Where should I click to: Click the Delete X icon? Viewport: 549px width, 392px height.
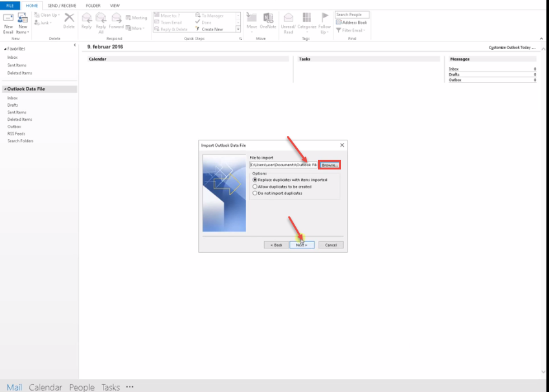coord(69,17)
